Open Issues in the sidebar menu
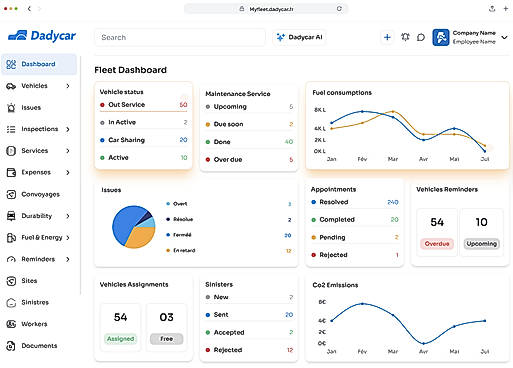513x368 pixels. coord(31,108)
